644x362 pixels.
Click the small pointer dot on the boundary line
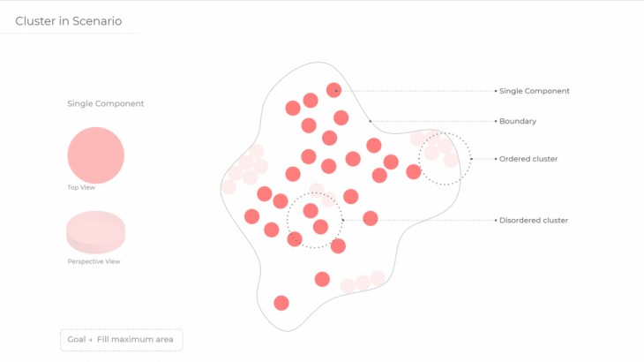tap(371, 121)
